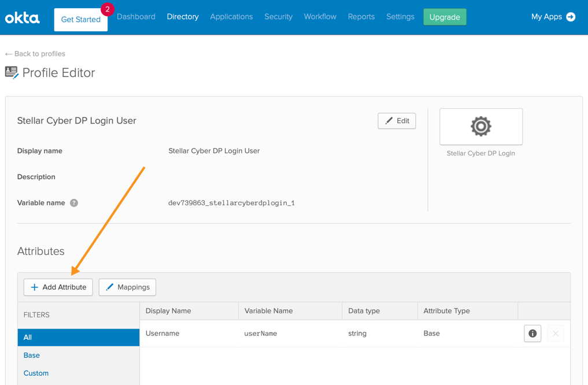Viewport: 588px width, 385px height.
Task: Go back to profiles link
Action: coord(35,54)
